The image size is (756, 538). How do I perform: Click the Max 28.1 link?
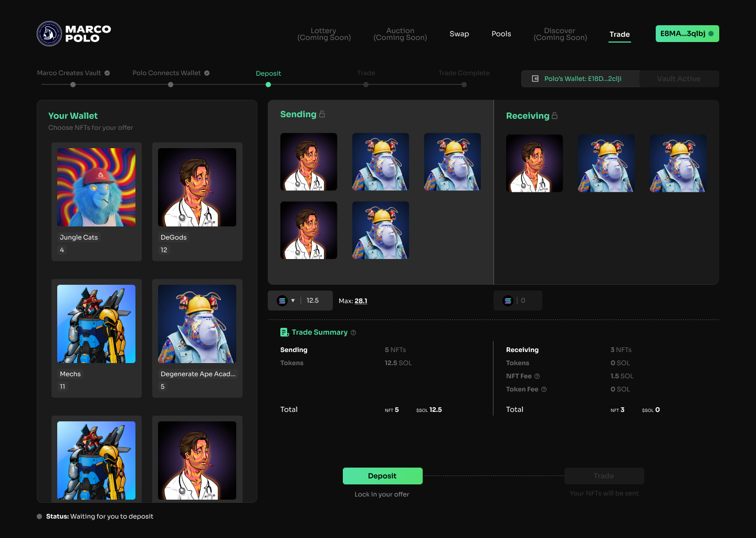pyautogui.click(x=361, y=301)
